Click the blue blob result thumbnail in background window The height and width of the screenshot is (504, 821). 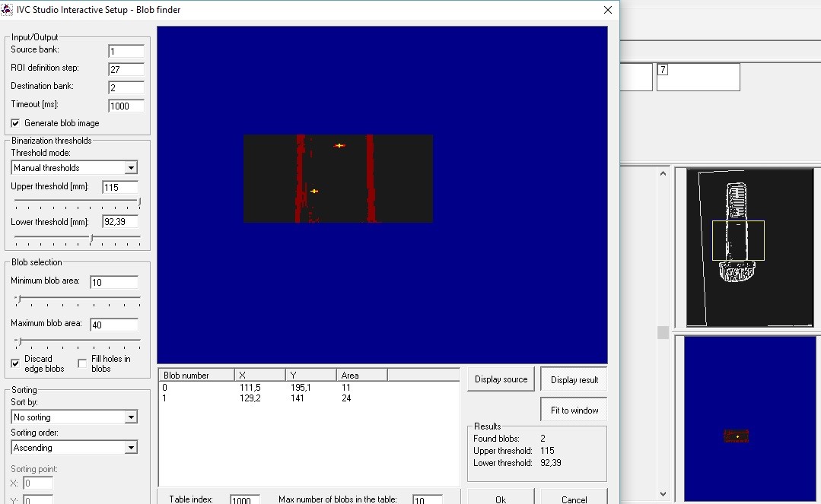coord(749,419)
